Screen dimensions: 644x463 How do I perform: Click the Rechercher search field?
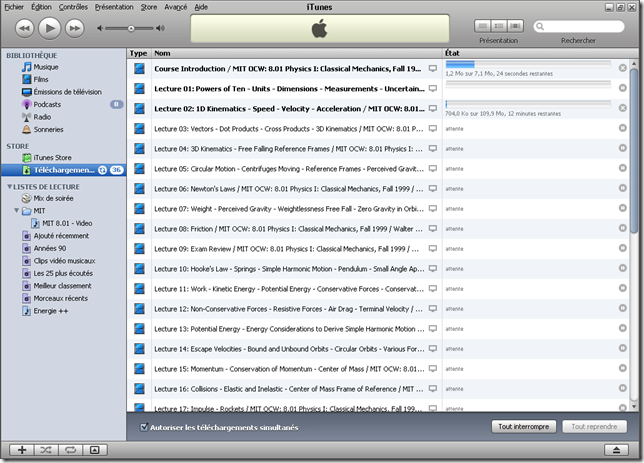pos(579,26)
